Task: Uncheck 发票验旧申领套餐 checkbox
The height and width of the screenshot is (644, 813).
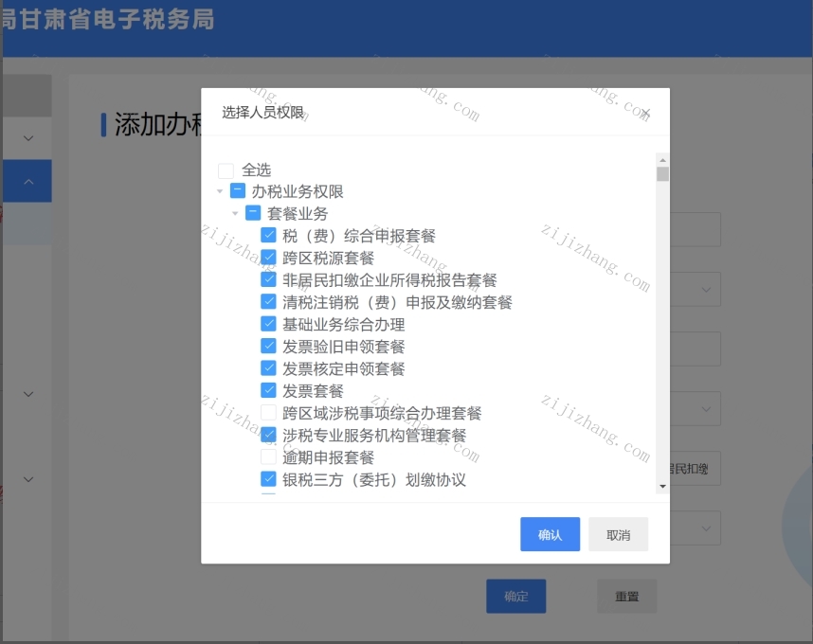Action: click(268, 346)
